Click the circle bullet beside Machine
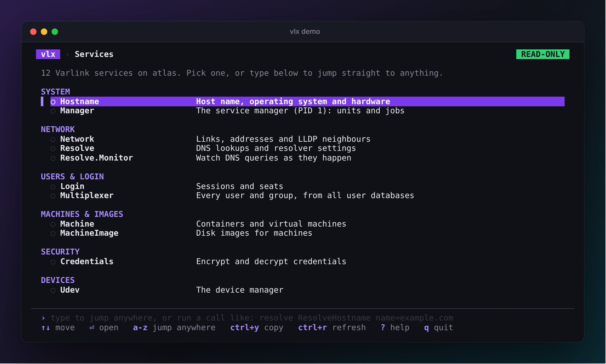Image resolution: width=606 pixels, height=364 pixels. pyautogui.click(x=53, y=224)
